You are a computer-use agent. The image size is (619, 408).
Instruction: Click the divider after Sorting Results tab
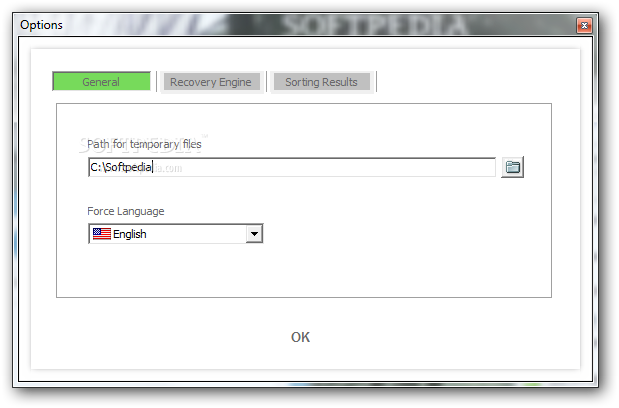376,82
